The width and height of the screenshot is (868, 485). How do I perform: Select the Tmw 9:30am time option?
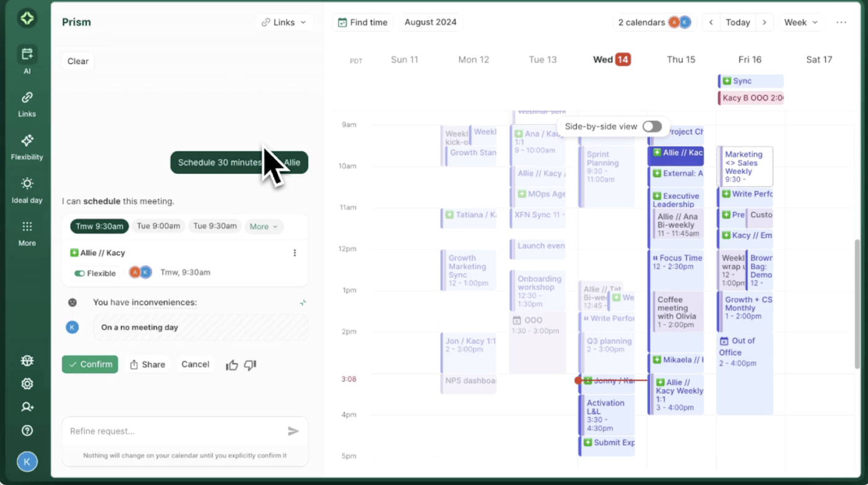[99, 226]
